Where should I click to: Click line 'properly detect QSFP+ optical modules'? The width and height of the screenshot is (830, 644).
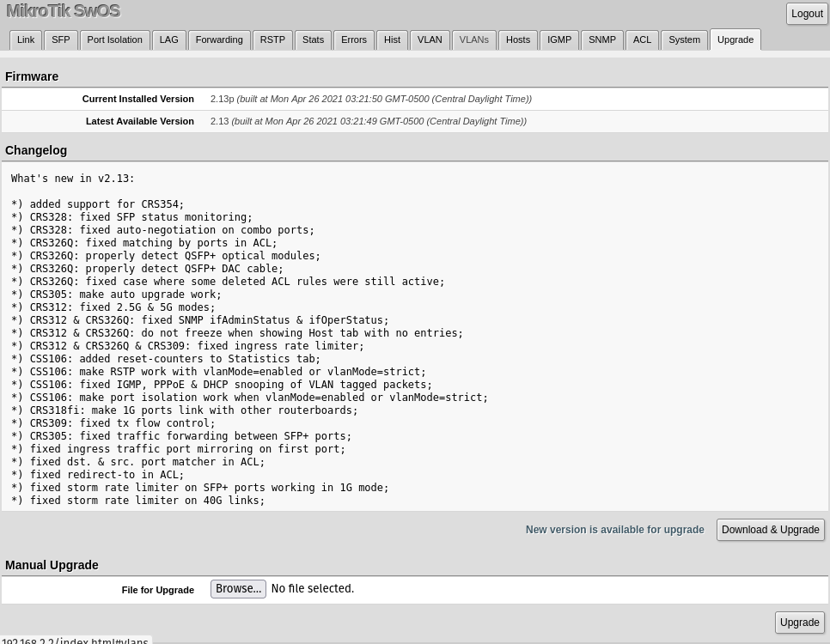[166, 256]
